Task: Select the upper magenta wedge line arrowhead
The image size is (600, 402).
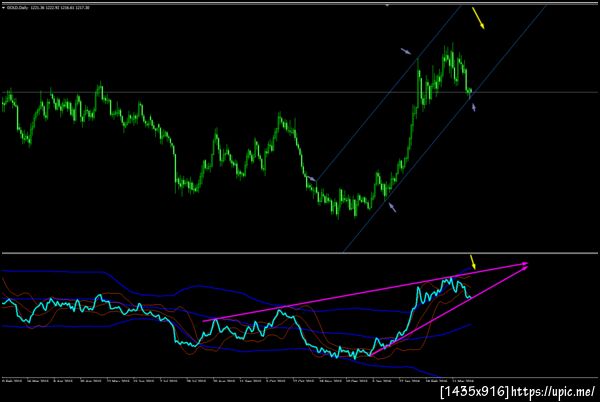Action: [x=525, y=263]
